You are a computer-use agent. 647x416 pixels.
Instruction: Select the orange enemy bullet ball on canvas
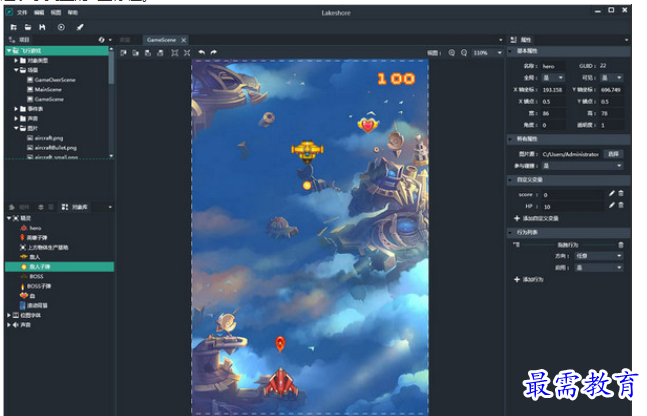[307, 185]
